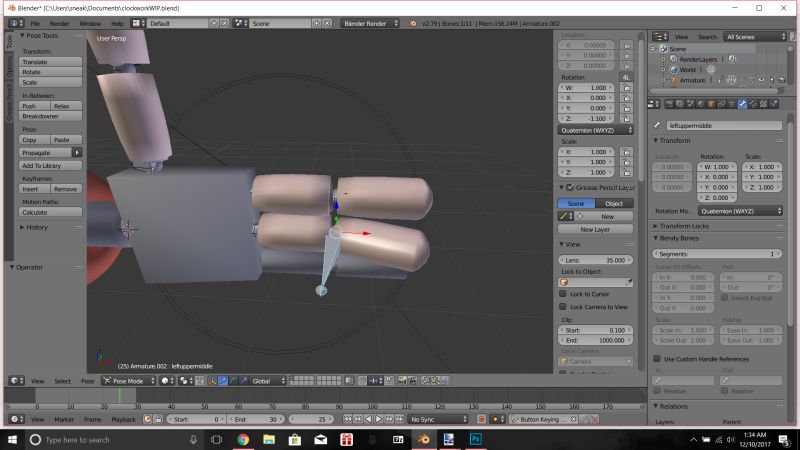
Task: Open the World properties tab icon
Action: tap(701, 104)
